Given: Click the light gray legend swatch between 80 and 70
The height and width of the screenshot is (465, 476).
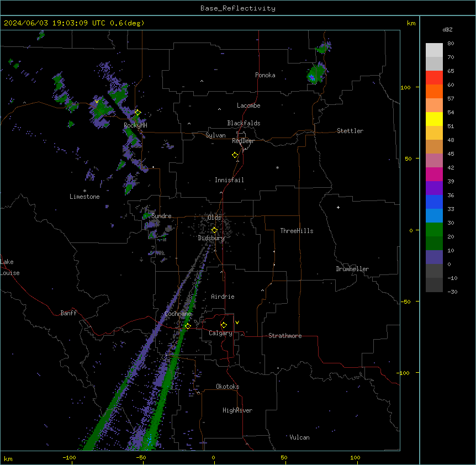Looking at the screenshot, I should pos(434,50).
